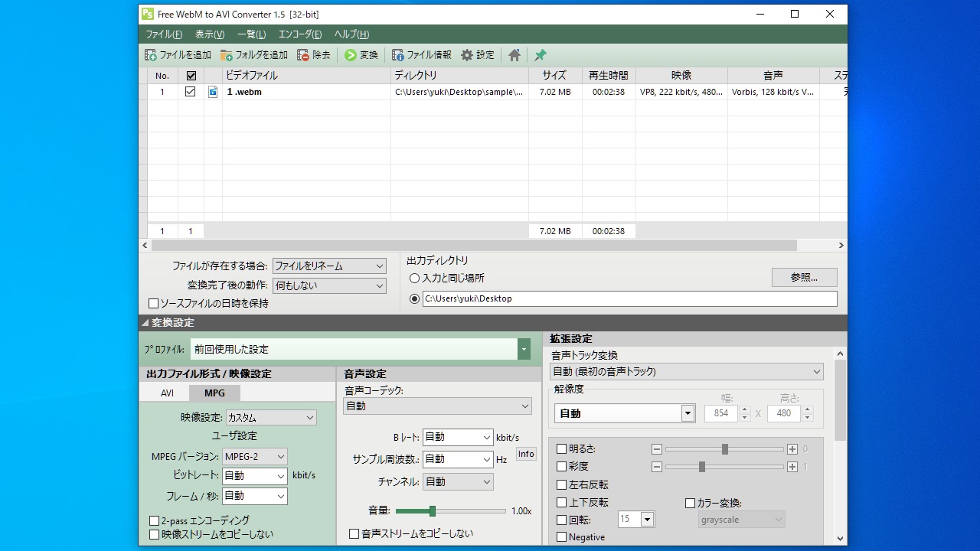Enable ソースファイルの日時を保持 checkbox
Image resolution: width=980 pixels, height=551 pixels.
153,304
